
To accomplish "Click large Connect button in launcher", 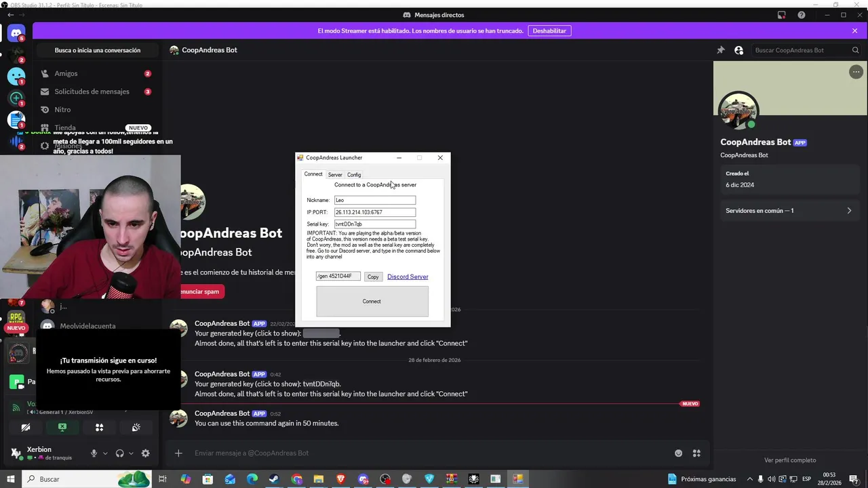I will point(372,301).
